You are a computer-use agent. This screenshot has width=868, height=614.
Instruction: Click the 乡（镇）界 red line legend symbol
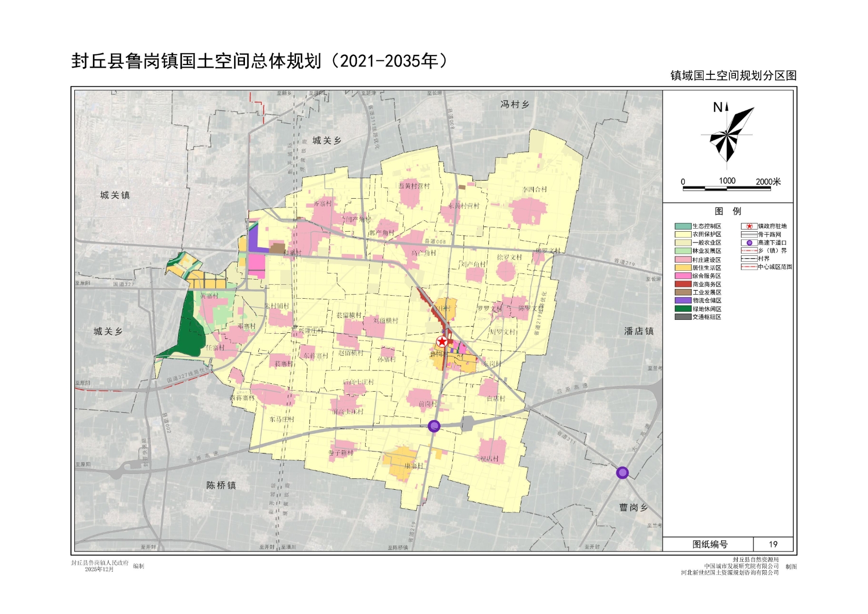749,251
